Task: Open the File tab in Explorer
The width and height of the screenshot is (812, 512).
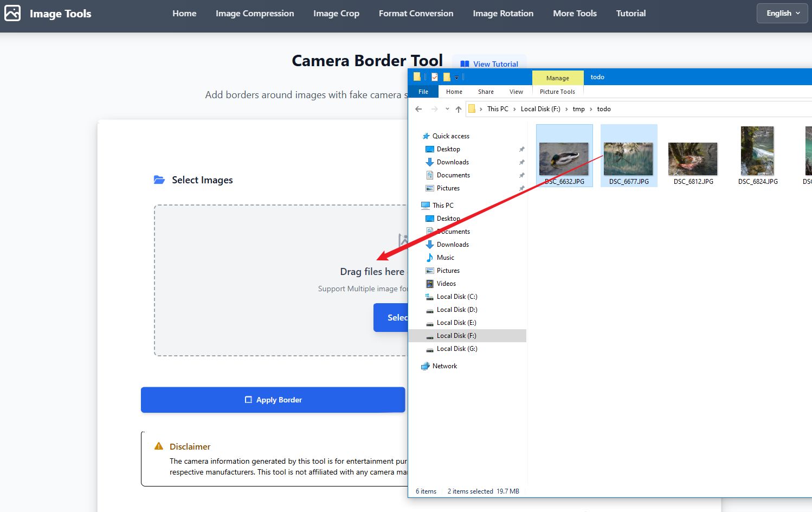Action: pyautogui.click(x=423, y=92)
